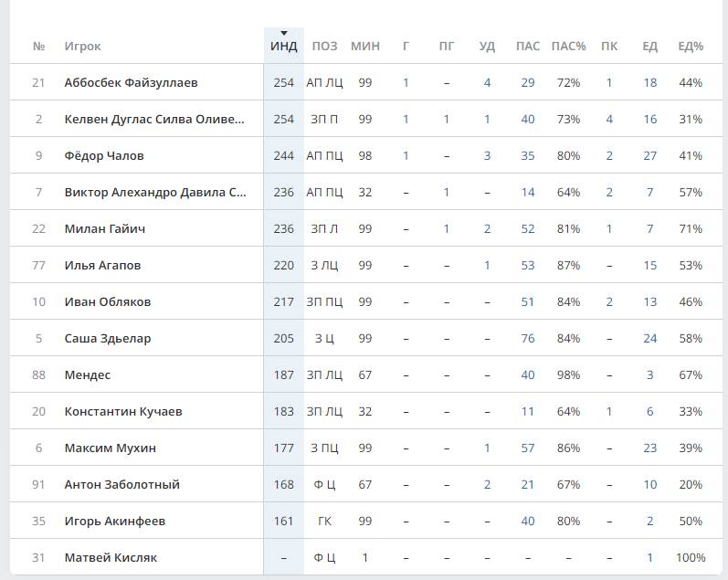Click Мухин's 23 duels value

(649, 448)
